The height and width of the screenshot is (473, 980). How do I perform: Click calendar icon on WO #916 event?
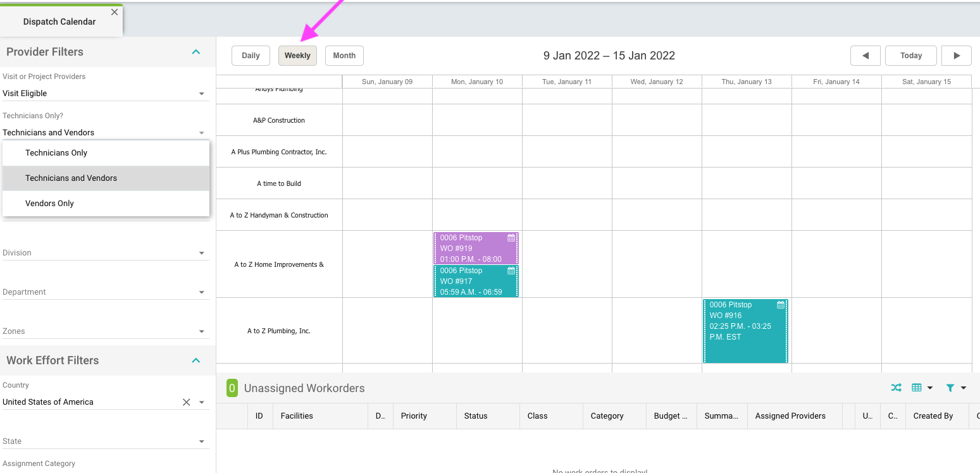781,305
